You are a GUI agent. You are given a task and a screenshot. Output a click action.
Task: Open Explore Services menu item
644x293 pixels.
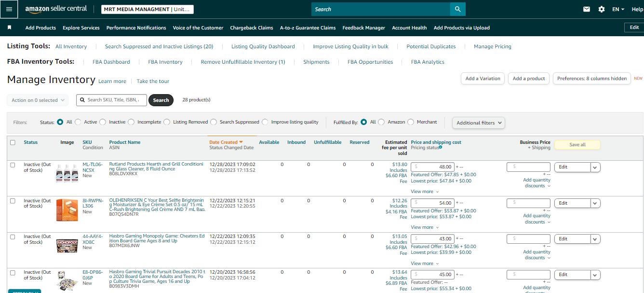[x=81, y=28]
